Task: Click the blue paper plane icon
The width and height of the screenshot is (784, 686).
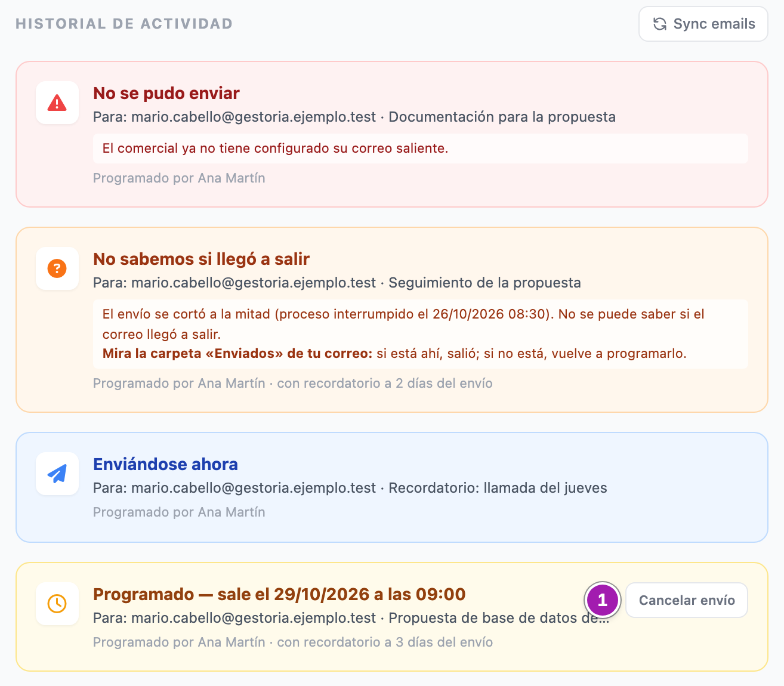Action: pos(57,474)
